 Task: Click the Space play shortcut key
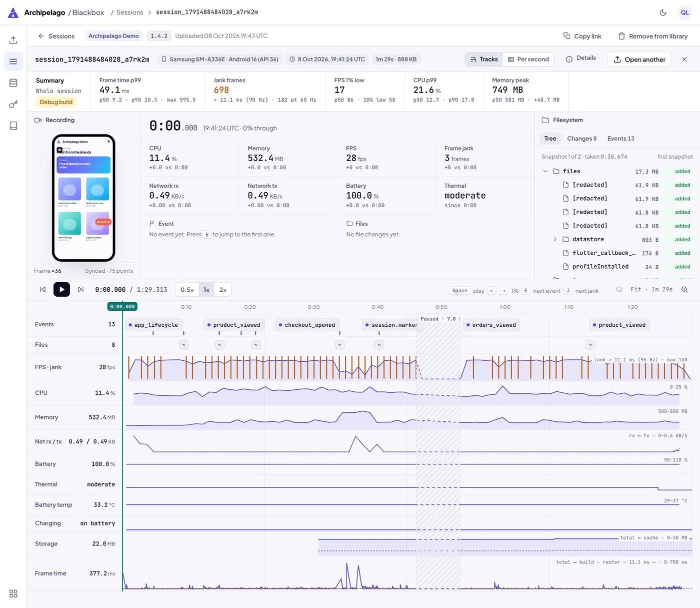point(459,291)
